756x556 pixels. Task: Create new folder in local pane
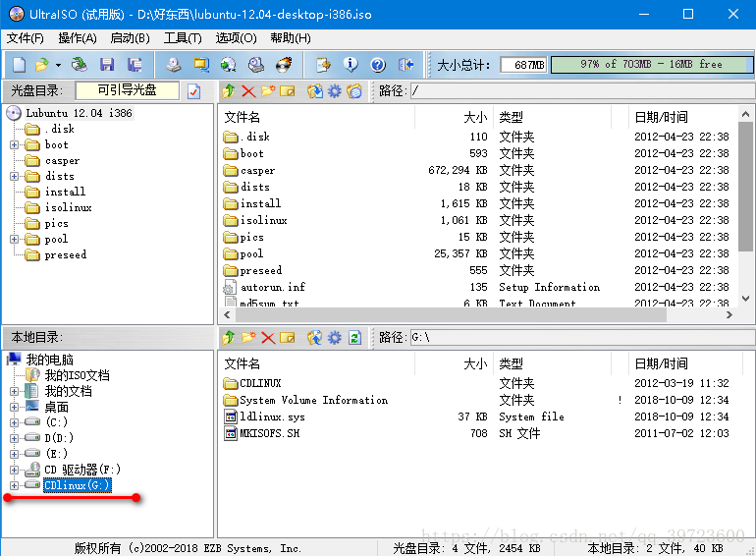coord(248,338)
